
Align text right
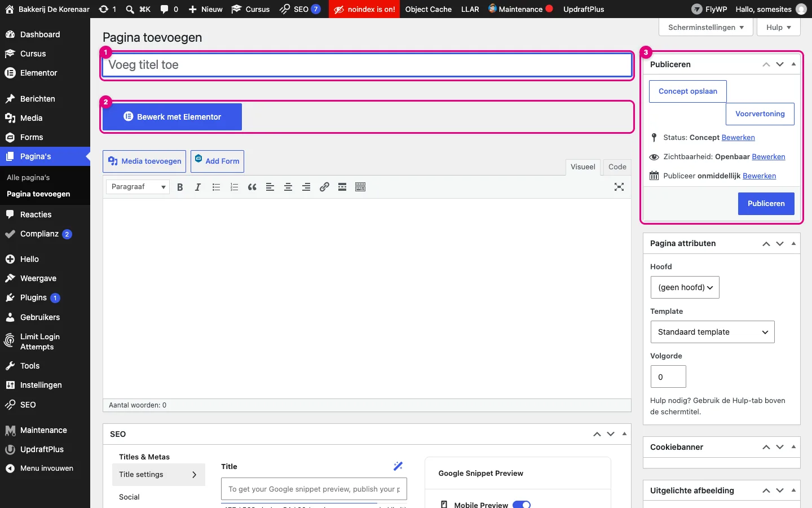click(306, 187)
